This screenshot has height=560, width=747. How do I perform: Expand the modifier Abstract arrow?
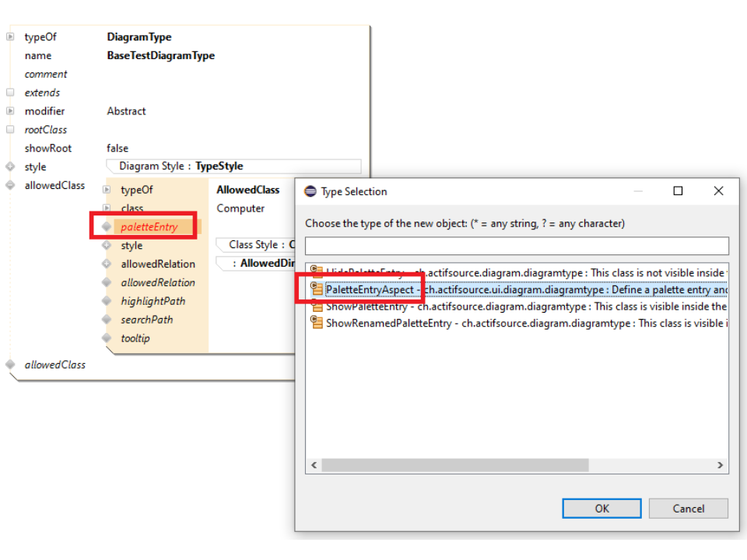(x=10, y=111)
